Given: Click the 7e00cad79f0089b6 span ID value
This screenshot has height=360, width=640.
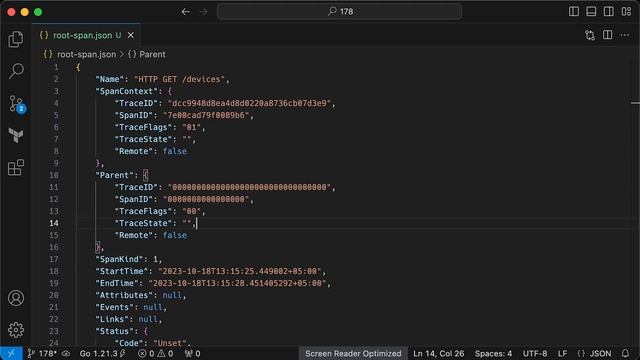Looking at the screenshot, I should point(206,115).
